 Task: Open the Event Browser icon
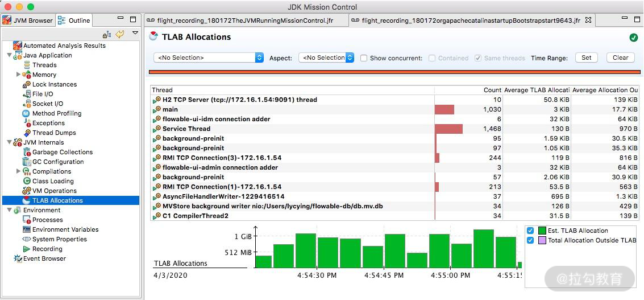(x=18, y=259)
